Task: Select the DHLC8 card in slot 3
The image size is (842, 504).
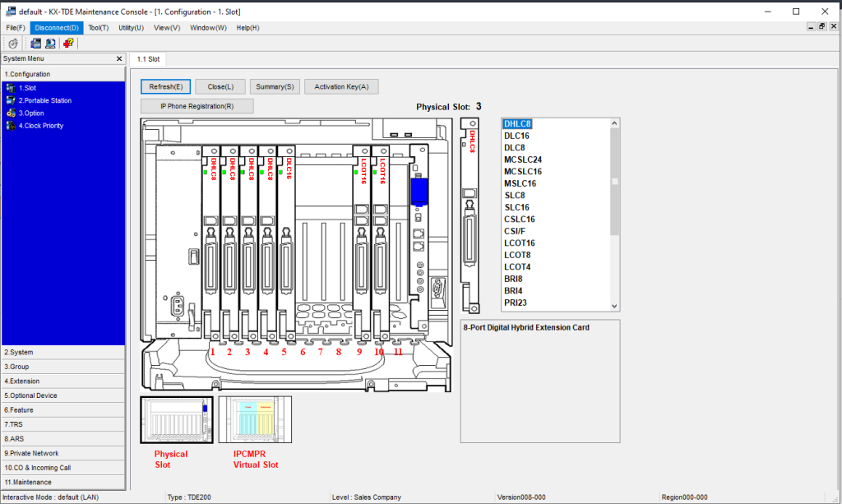Action: point(248,243)
